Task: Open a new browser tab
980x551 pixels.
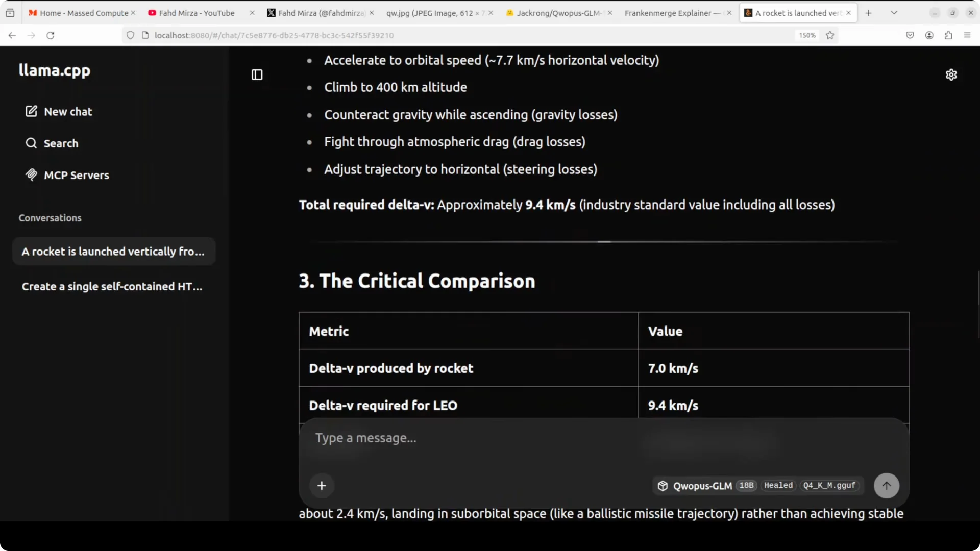Action: (868, 13)
